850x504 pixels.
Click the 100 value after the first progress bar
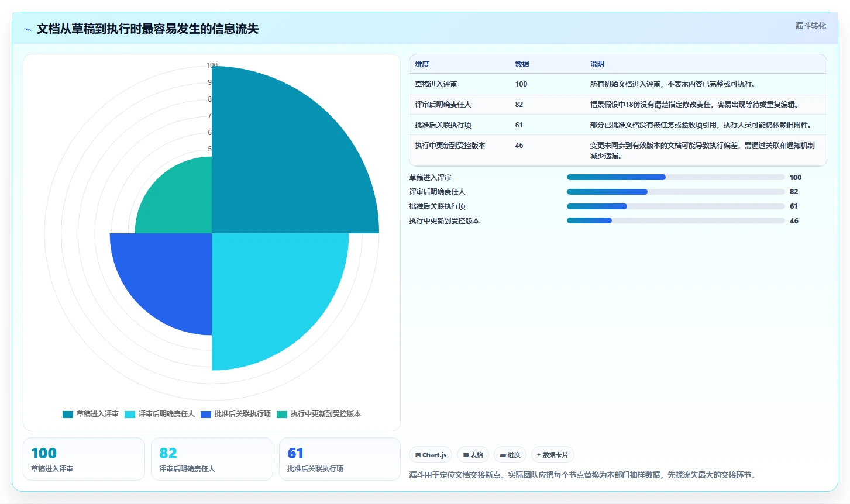coord(796,178)
